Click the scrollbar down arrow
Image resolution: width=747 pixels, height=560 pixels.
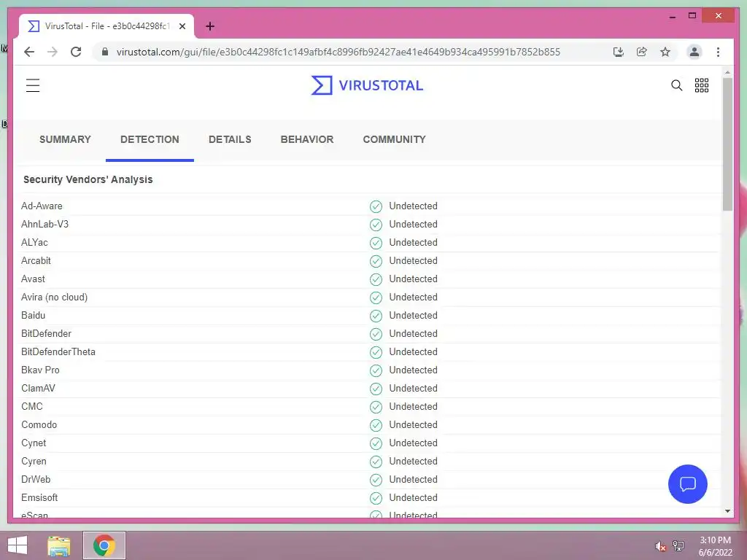(727, 511)
